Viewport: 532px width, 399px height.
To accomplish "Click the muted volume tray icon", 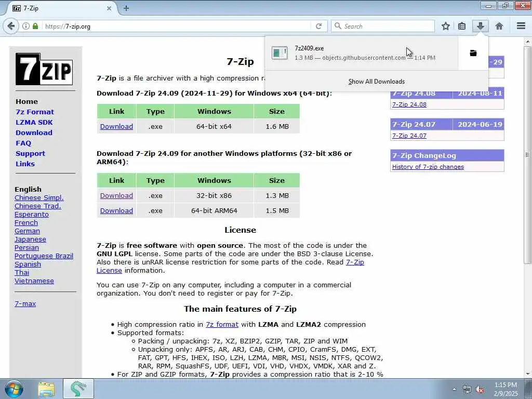I will pos(480,390).
